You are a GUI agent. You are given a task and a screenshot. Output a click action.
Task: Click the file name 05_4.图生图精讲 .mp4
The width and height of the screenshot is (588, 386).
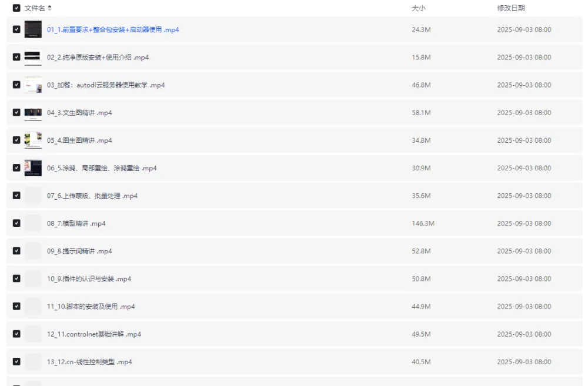(79, 140)
